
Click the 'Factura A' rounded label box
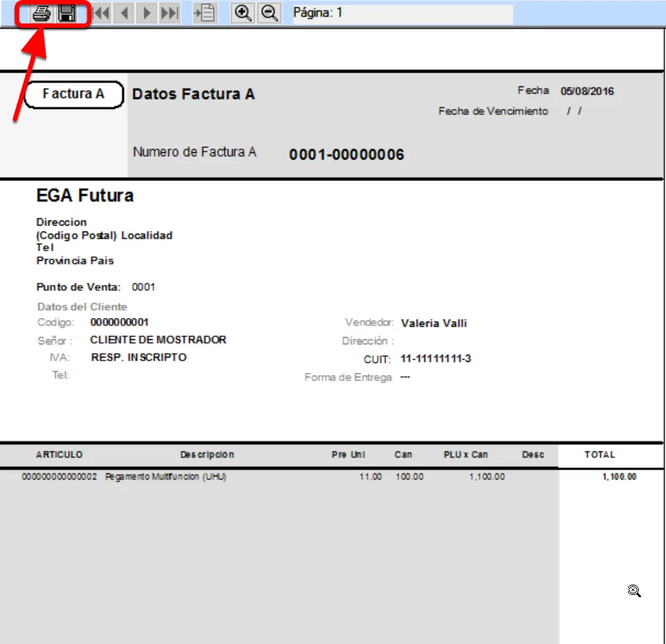tap(74, 95)
